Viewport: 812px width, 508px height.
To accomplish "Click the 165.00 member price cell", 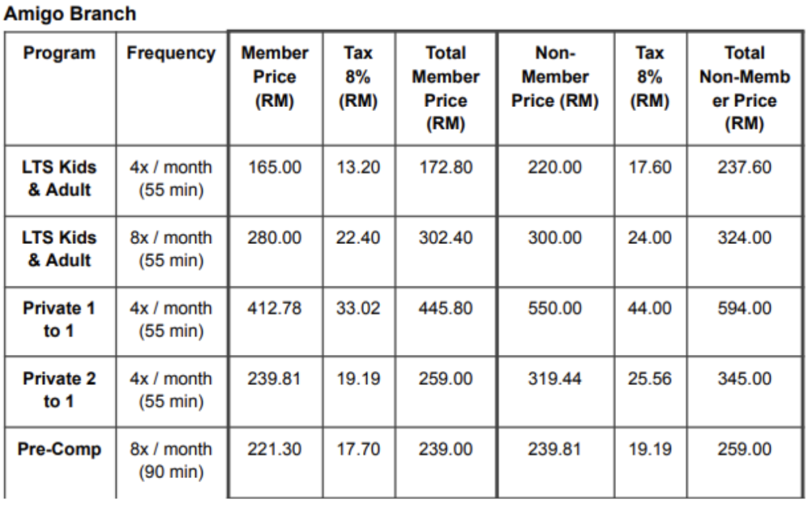I will (274, 168).
